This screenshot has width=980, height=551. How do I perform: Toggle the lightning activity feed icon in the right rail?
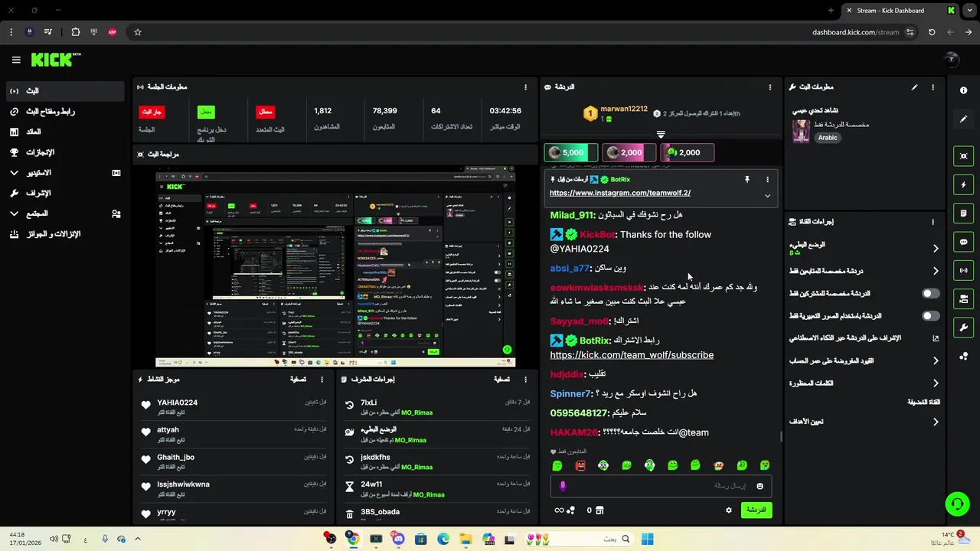pyautogui.click(x=963, y=184)
